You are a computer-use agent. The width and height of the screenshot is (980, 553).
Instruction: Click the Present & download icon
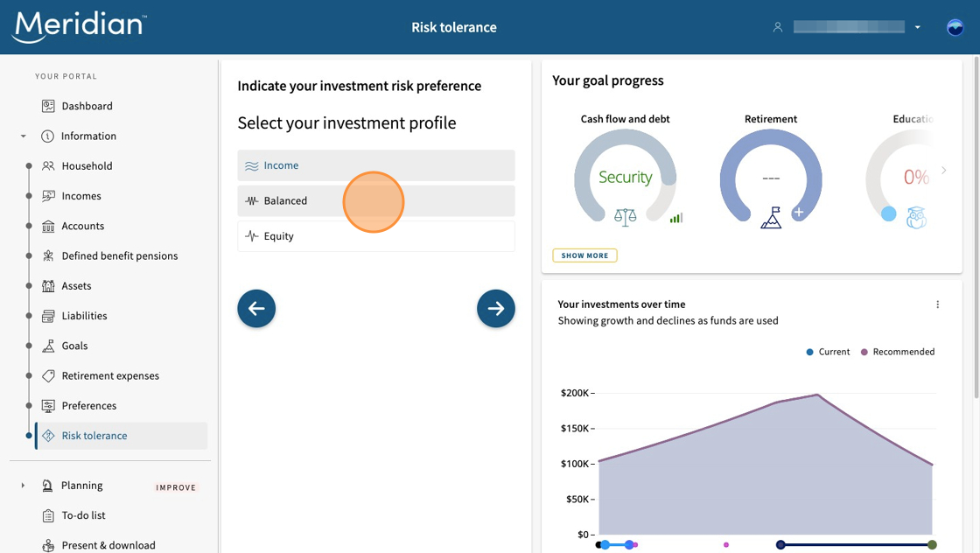point(48,545)
